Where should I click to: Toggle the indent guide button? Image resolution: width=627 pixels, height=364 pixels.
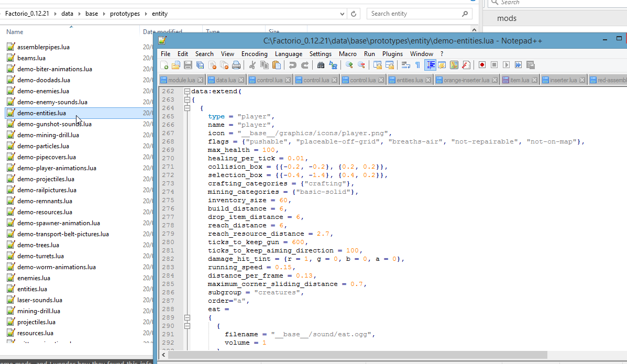(x=430, y=65)
